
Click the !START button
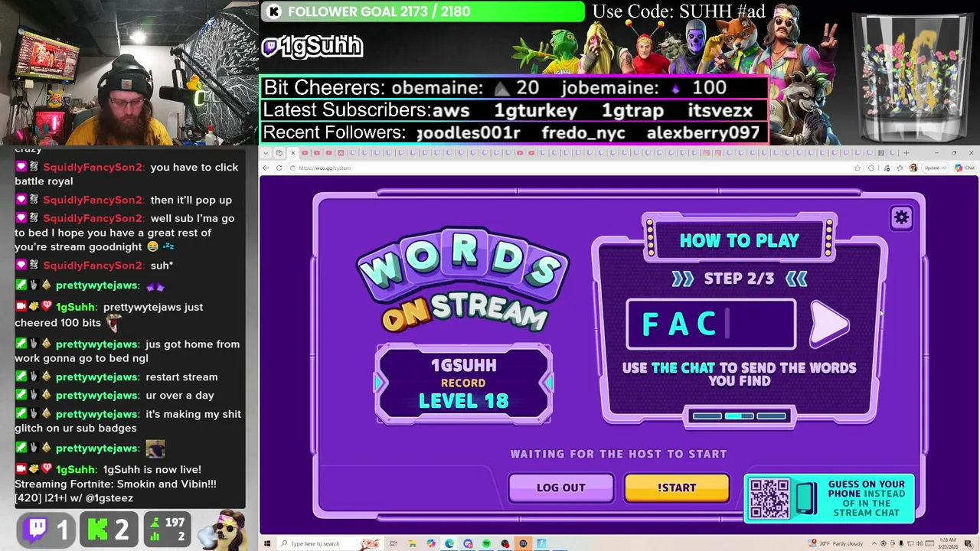tap(677, 487)
